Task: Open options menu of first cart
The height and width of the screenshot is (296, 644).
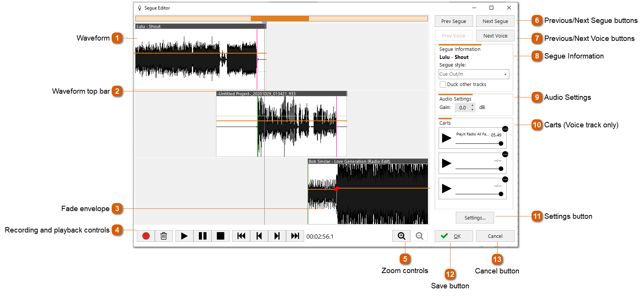Action: coord(505,129)
